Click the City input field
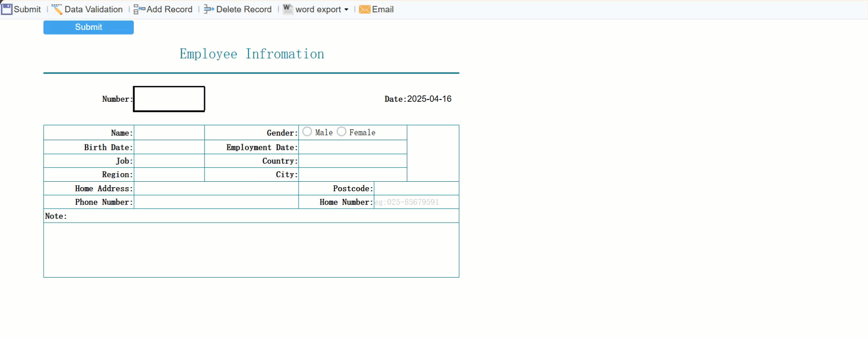This screenshot has width=868, height=338. click(353, 174)
